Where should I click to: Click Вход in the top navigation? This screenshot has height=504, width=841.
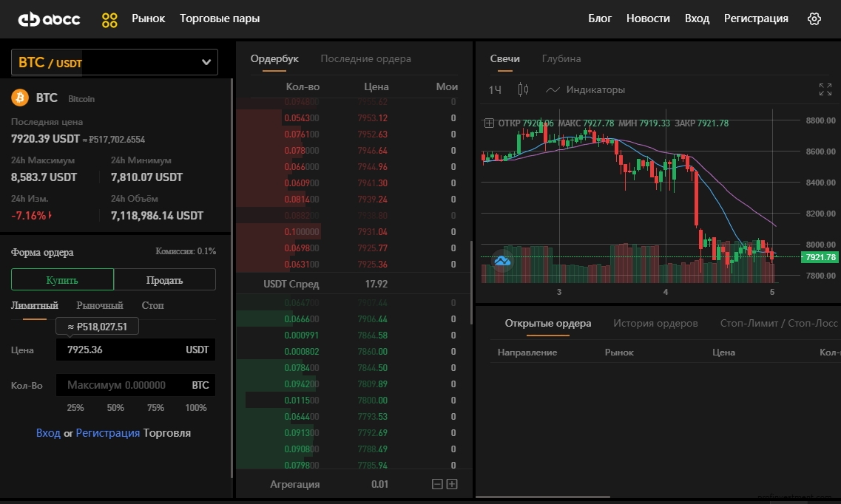point(697,18)
